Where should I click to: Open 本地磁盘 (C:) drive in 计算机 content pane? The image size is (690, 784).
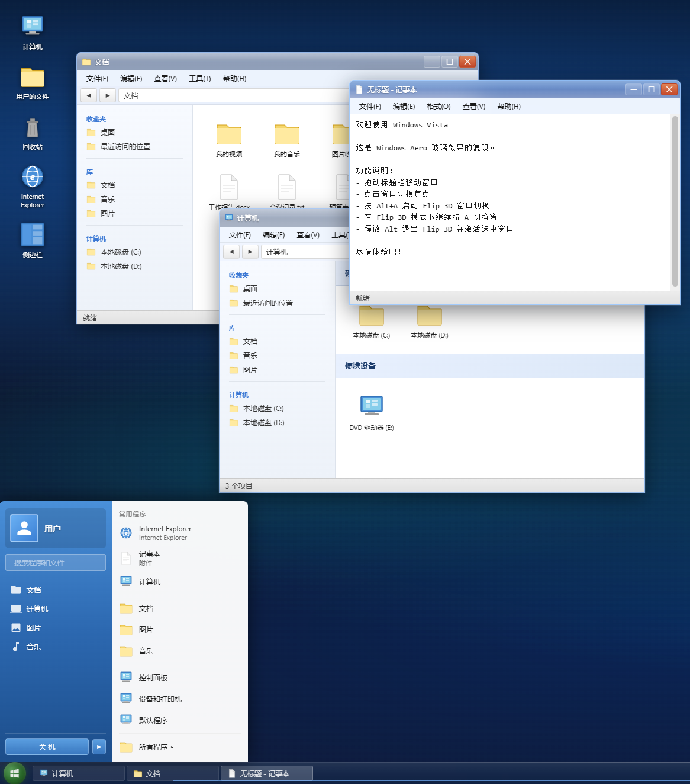point(372,322)
